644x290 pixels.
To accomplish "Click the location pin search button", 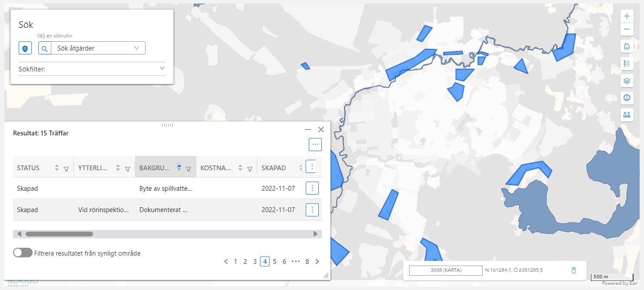I will pos(25,48).
